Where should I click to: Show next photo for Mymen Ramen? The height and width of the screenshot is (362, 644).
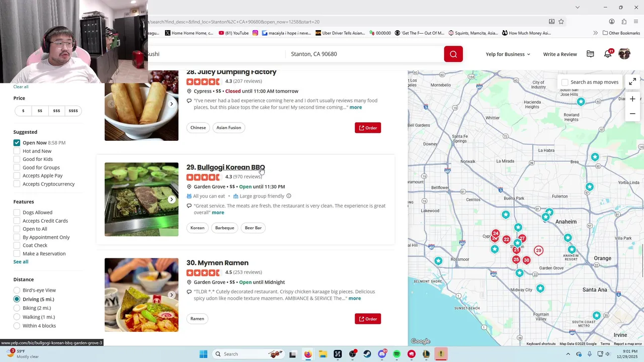click(172, 295)
